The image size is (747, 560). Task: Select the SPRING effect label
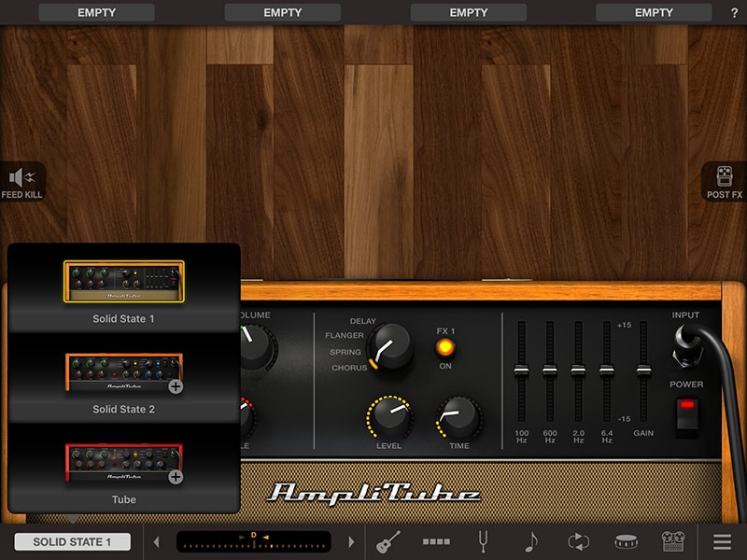345,352
